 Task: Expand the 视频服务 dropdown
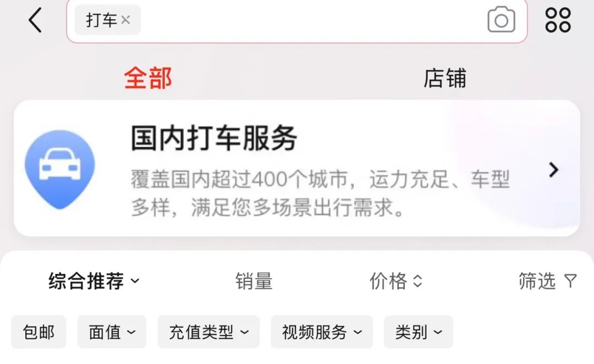(x=322, y=332)
